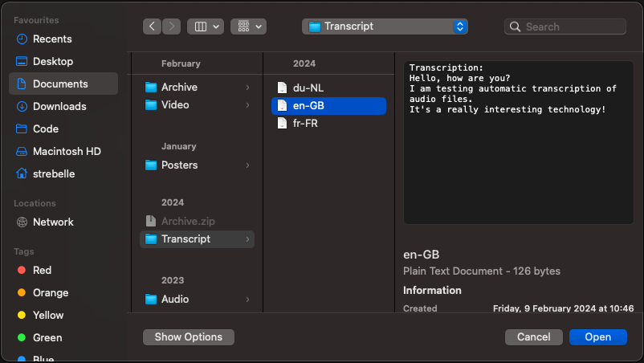The width and height of the screenshot is (644, 363).
Task: Click the Audio folder icon
Action: click(151, 300)
